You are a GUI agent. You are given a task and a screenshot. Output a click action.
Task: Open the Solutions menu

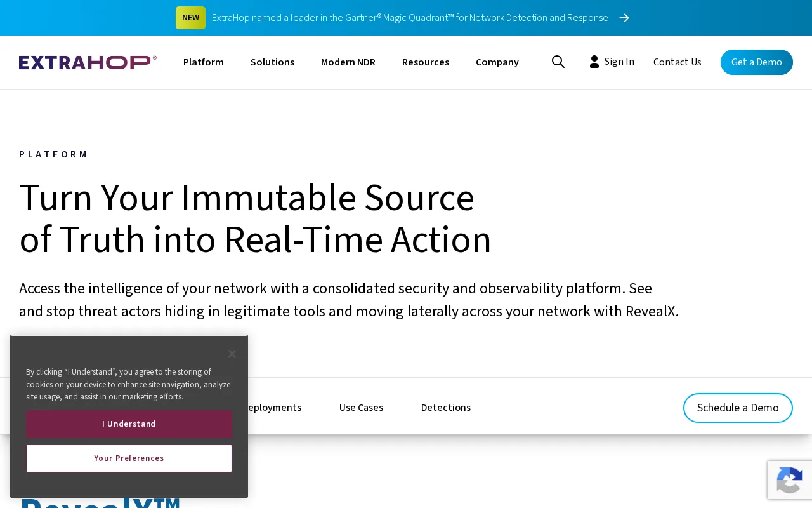click(x=273, y=62)
